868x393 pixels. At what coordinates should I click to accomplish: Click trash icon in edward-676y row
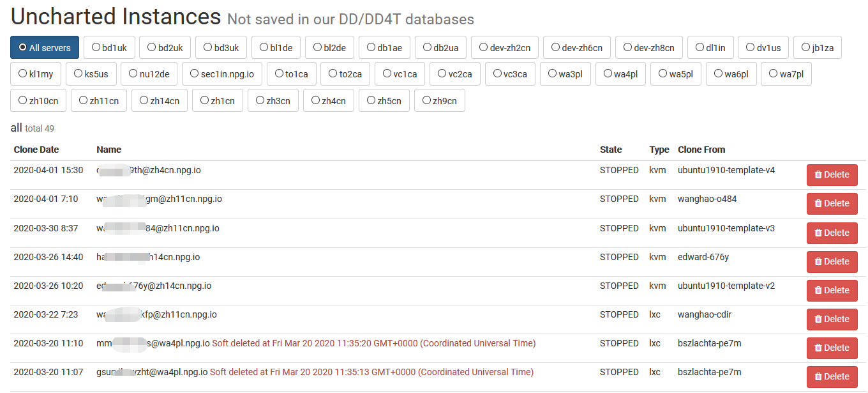click(x=818, y=262)
